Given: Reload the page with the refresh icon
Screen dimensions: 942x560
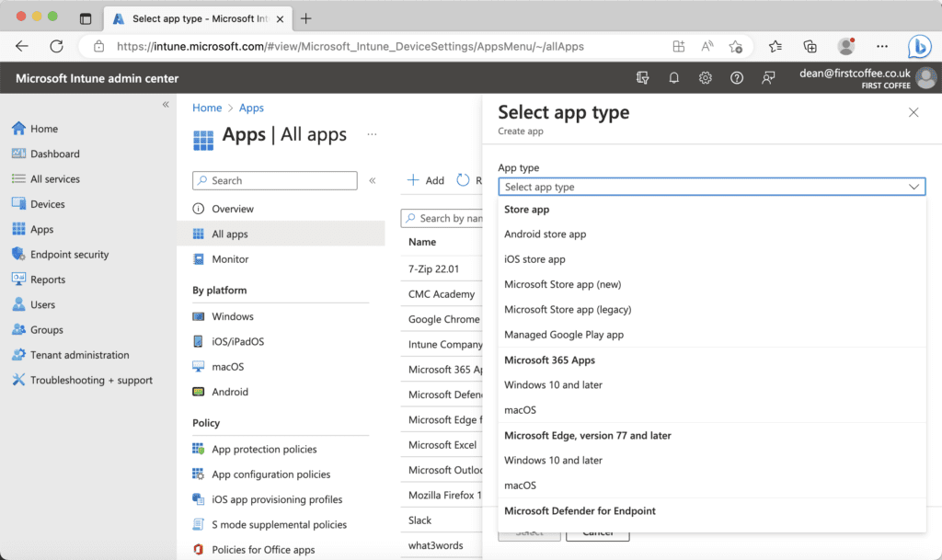Looking at the screenshot, I should (56, 46).
